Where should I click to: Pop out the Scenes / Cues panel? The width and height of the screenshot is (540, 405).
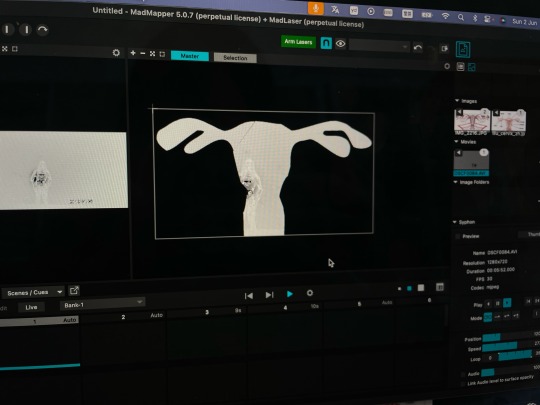click(x=74, y=291)
